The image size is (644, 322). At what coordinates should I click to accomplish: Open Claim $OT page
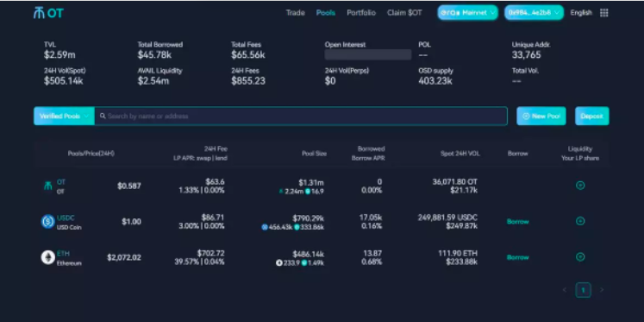(x=404, y=13)
